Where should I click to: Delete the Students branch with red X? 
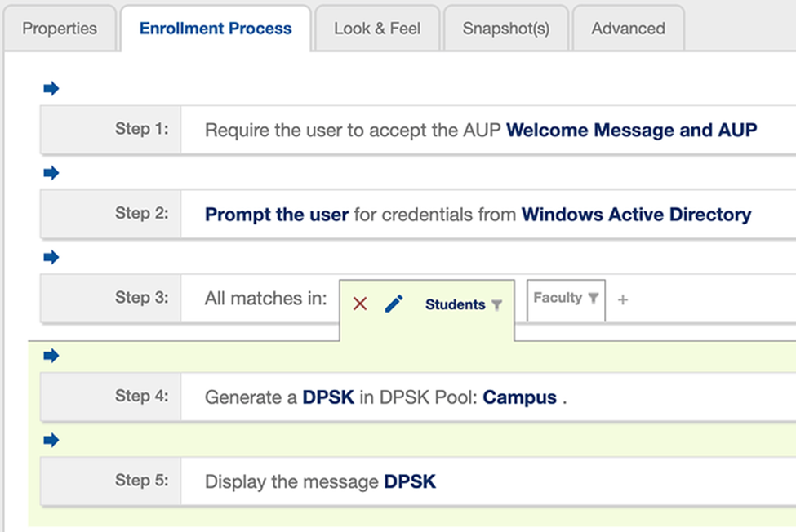point(360,304)
